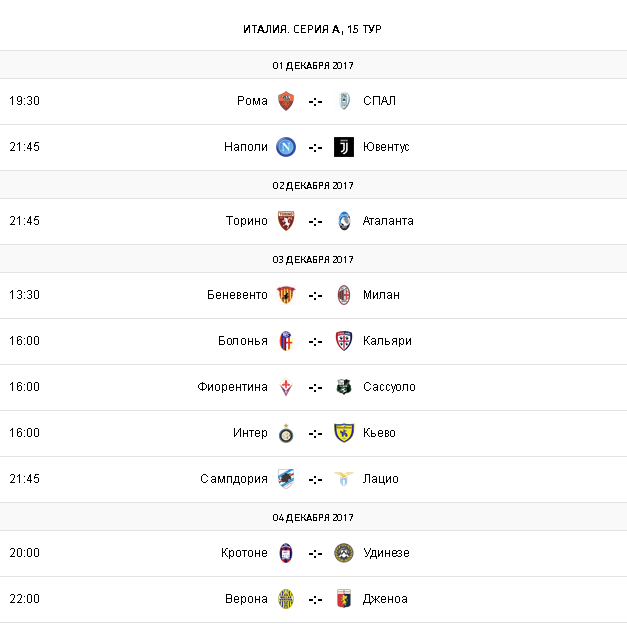Click the Napoli club logo
Image resolution: width=627 pixels, height=624 pixels.
click(x=286, y=147)
